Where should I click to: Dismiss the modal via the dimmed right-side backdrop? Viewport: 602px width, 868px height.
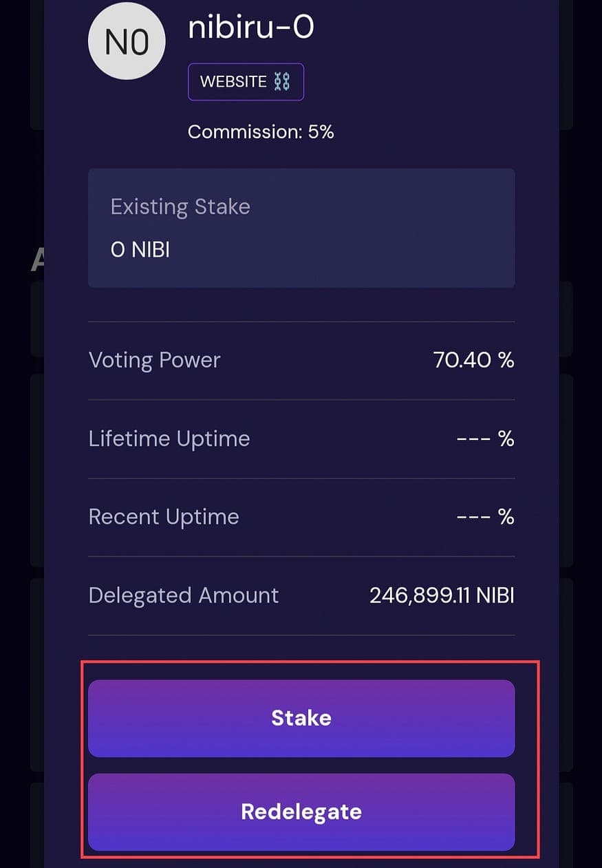tap(580, 434)
